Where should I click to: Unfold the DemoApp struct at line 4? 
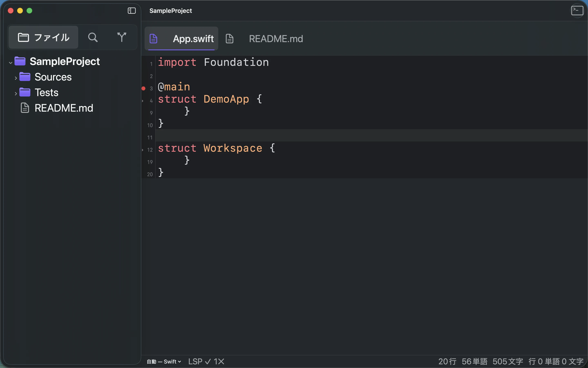point(143,101)
